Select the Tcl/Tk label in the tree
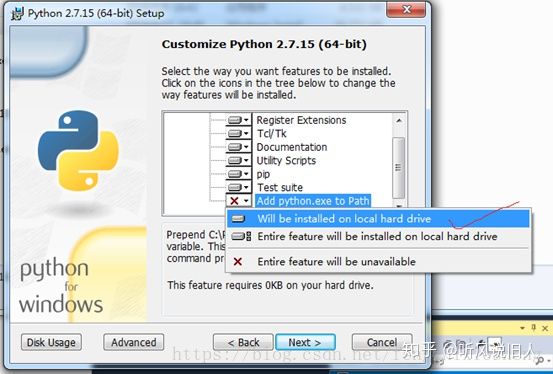553x374 pixels. [272, 133]
